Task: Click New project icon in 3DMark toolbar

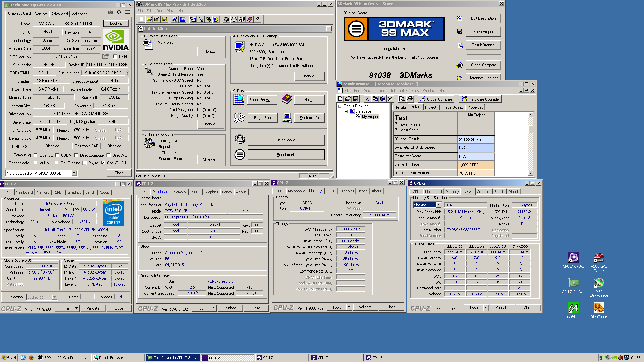Action: coord(141,19)
